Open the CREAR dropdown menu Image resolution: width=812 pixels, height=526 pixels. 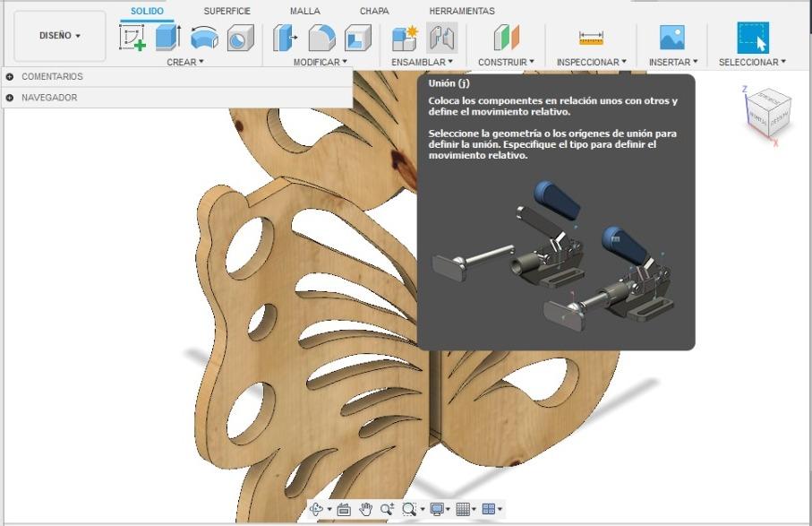tap(185, 62)
